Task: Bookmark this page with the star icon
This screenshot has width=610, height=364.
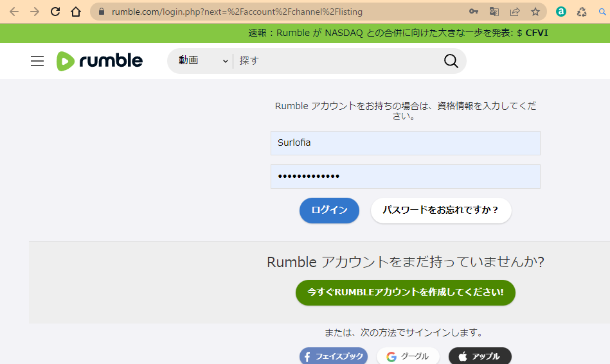Action: click(535, 12)
